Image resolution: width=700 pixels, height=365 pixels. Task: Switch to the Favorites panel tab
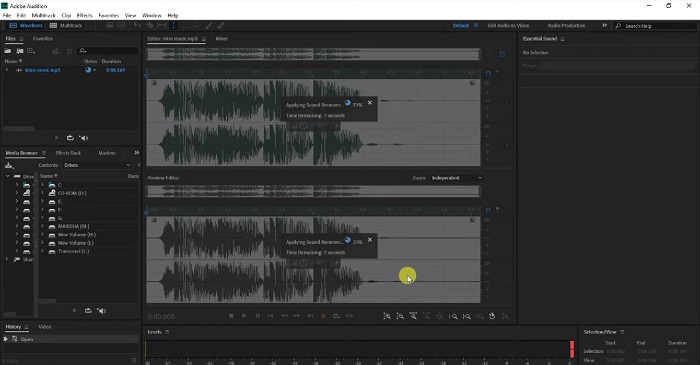pos(43,39)
